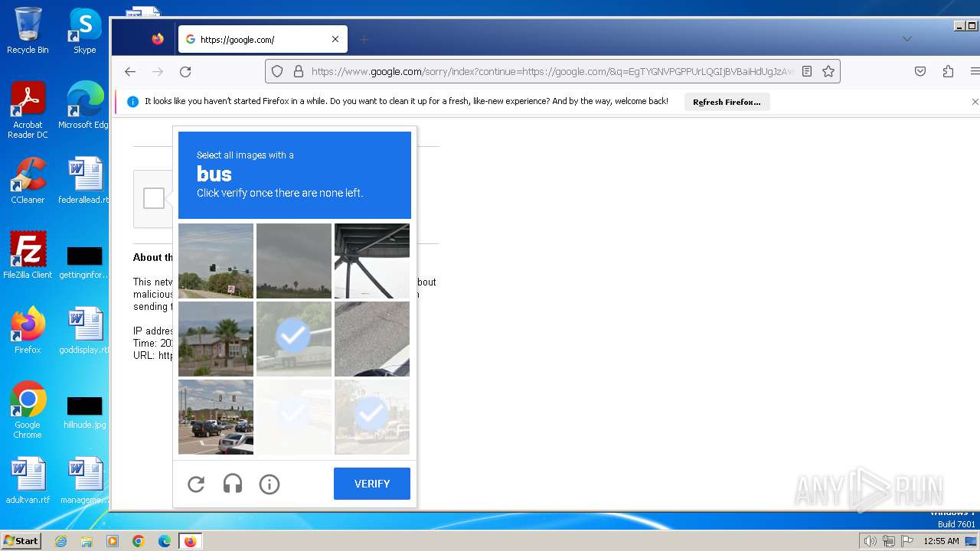Select the https://google.com/ tab
The height and width of the screenshot is (551, 980).
(263, 39)
